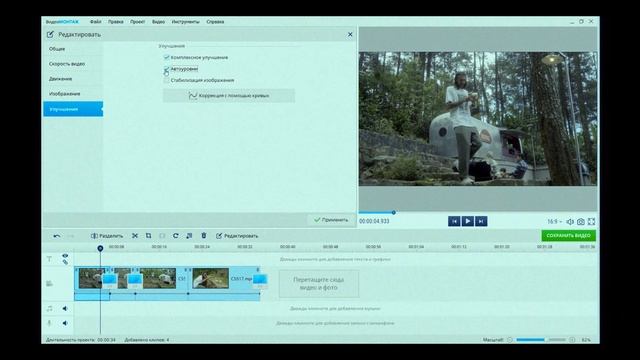
Task: Click the music track note icon
Action: (49, 309)
